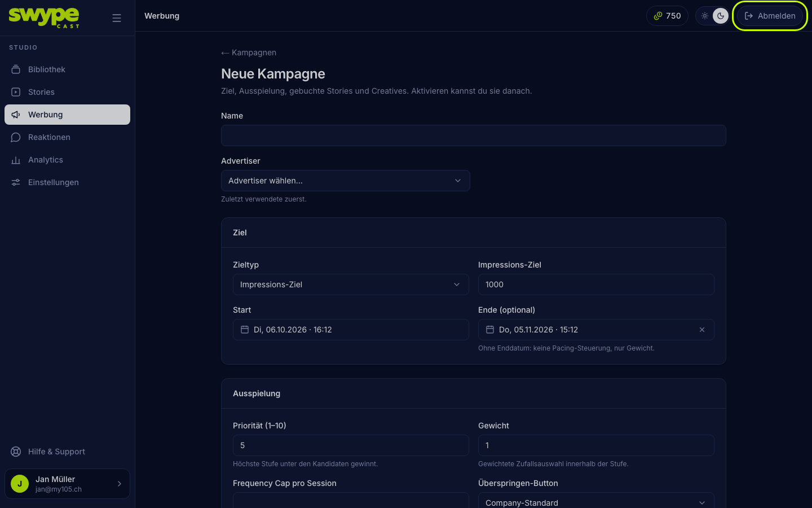
Task: Open the swype cast logo home
Action: point(44,17)
